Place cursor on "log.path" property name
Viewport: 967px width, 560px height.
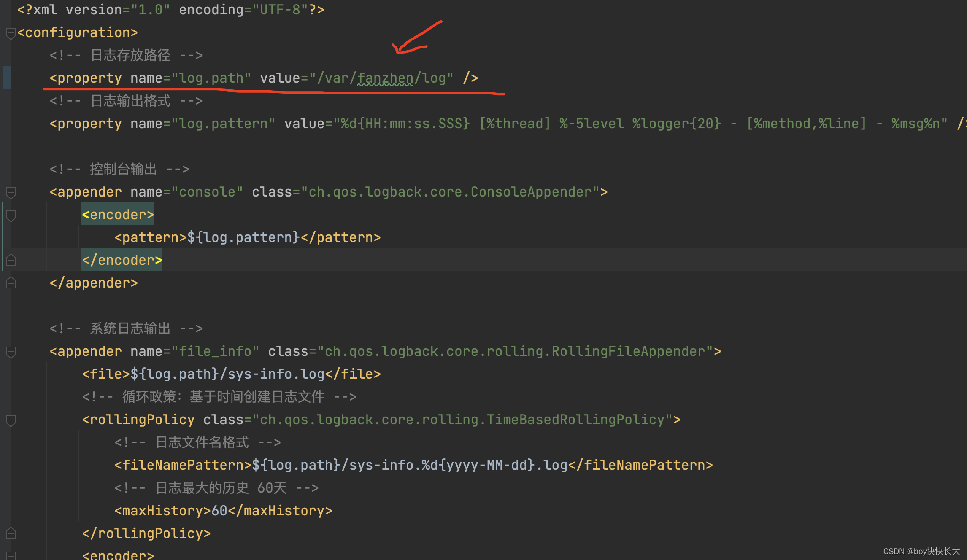(211, 78)
